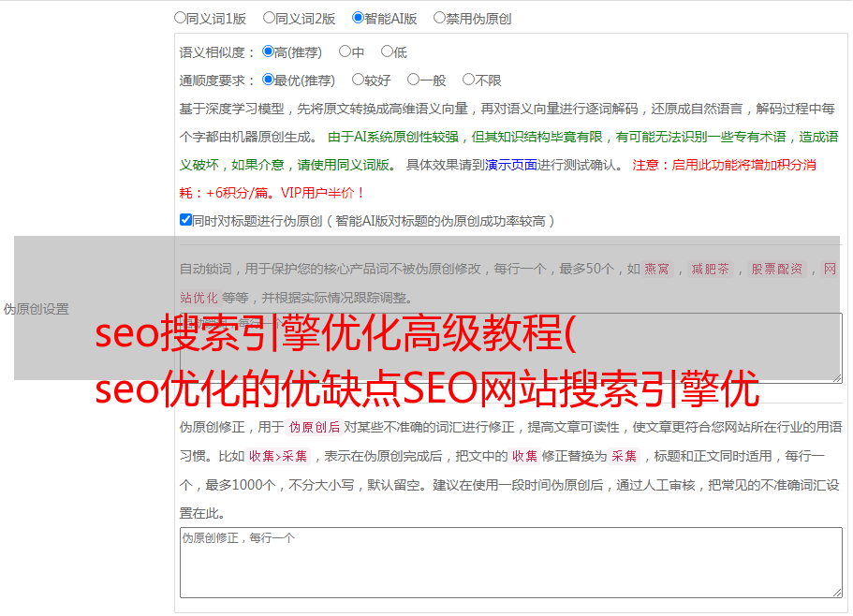Choose the 智能AI版 radio option
The image size is (853, 616).
pos(358,18)
